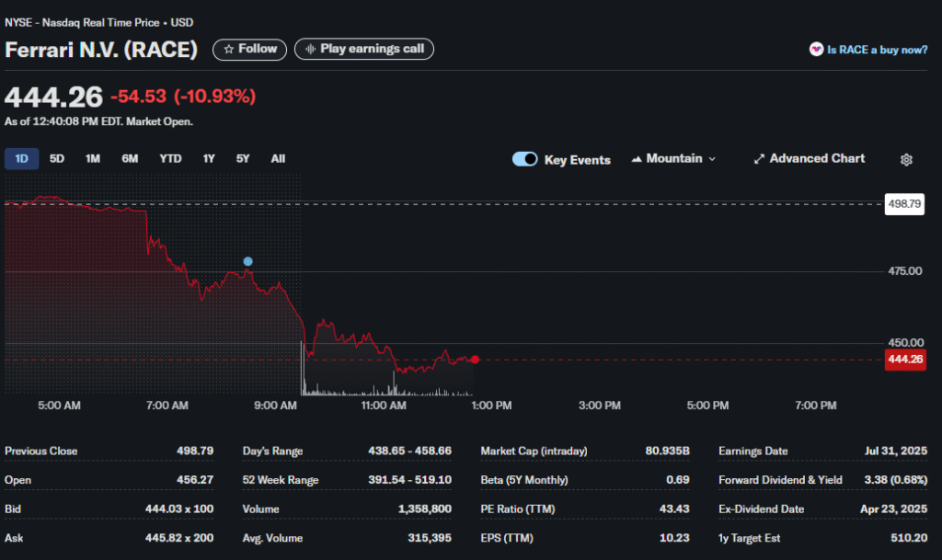Click the Bid value 444.03 x 100
Image resolution: width=942 pixels, height=560 pixels.
179,509
